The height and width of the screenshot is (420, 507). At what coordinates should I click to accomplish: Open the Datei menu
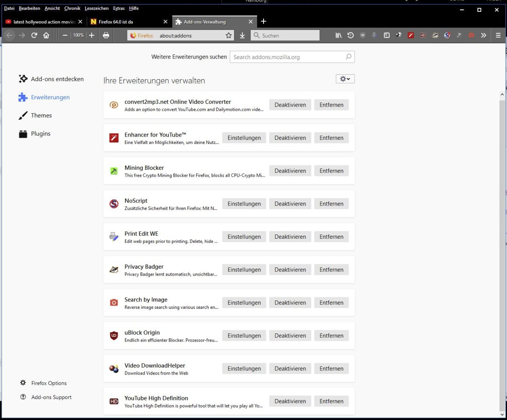9,8
